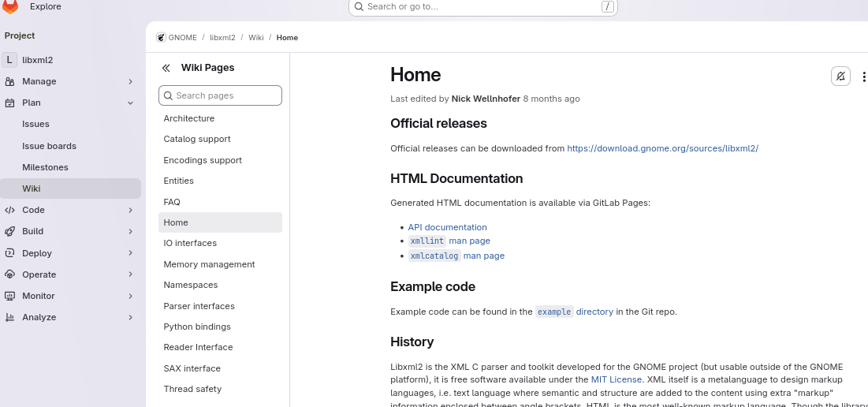Open the API documentation link
This screenshot has height=407, width=868.
pos(447,227)
